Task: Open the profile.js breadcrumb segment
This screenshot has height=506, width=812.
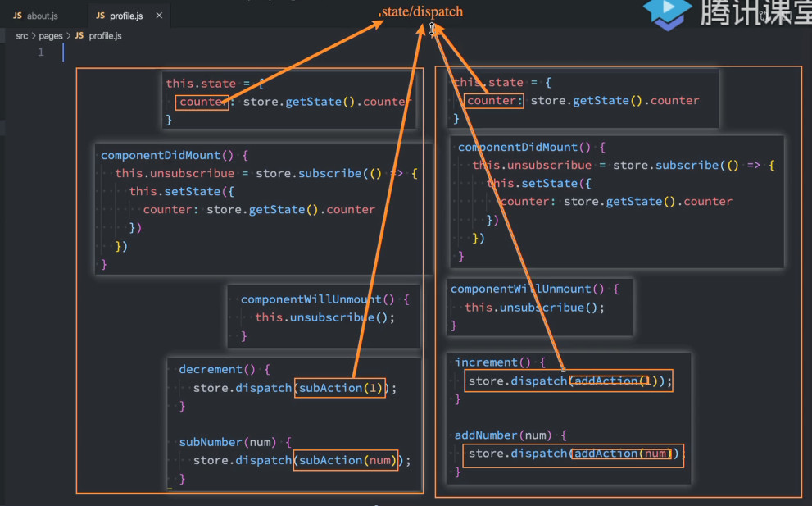Action: point(105,36)
